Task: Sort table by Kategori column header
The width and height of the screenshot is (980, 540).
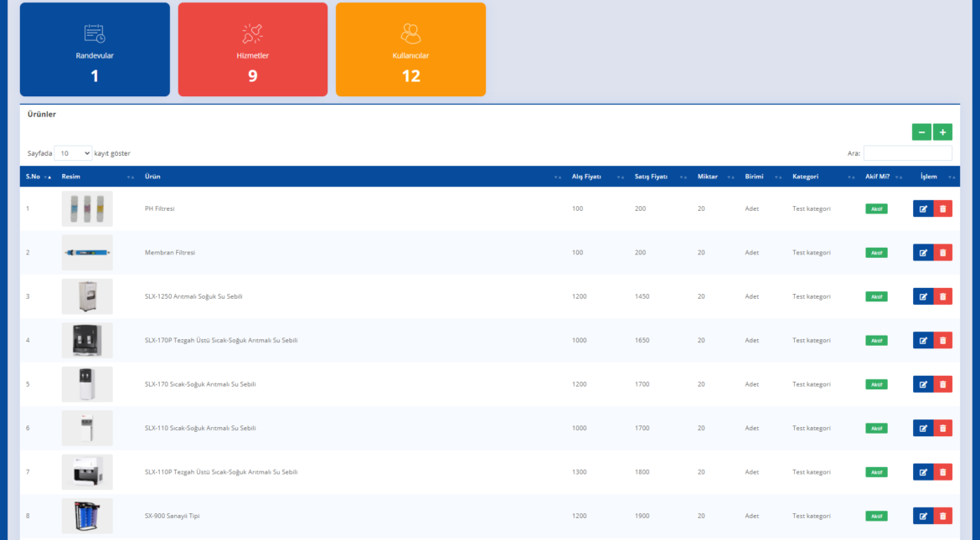Action: pos(806,177)
